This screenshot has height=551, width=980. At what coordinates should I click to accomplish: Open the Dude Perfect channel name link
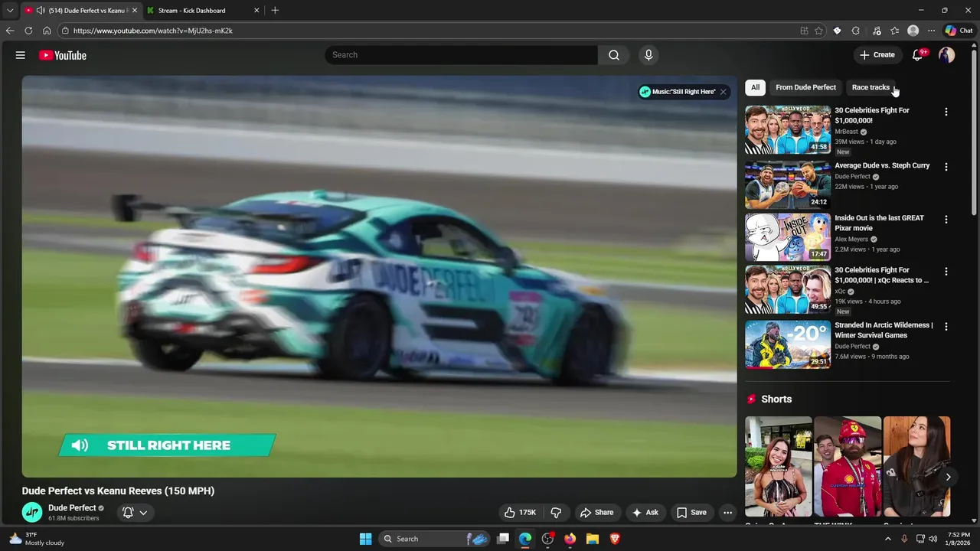tap(72, 508)
